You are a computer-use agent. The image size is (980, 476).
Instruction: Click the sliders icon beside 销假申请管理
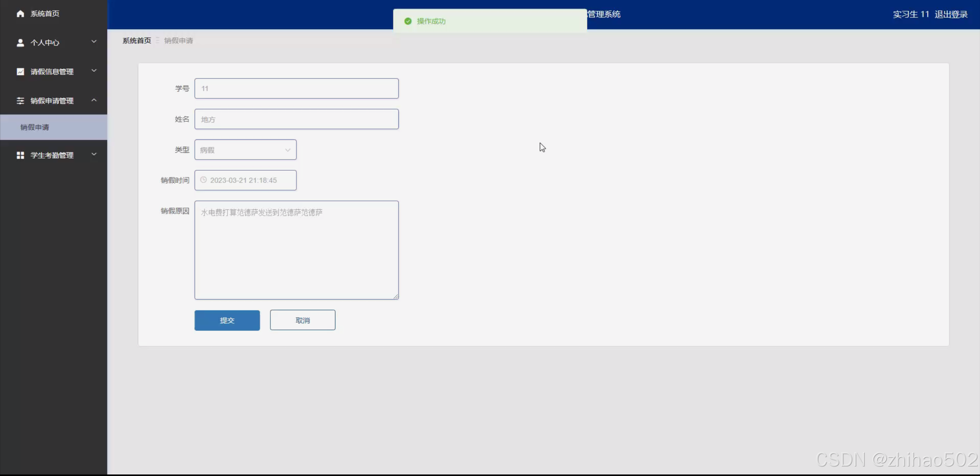20,101
